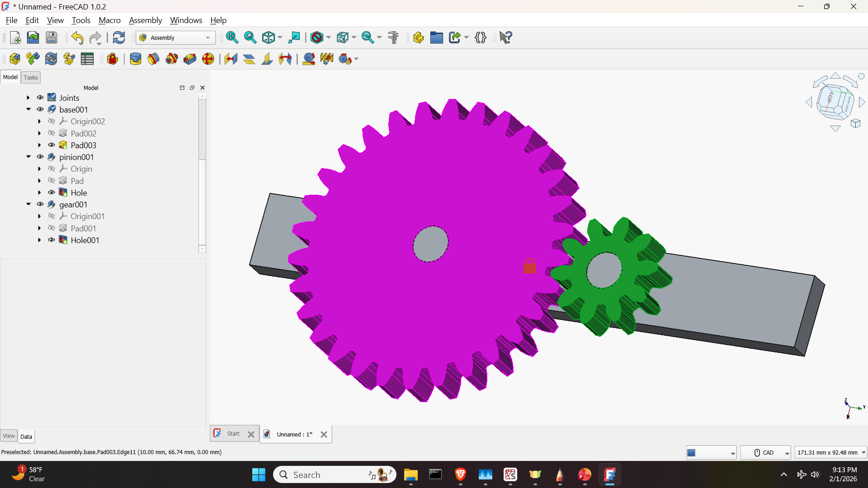Click the Create Exploded View icon

(69, 59)
